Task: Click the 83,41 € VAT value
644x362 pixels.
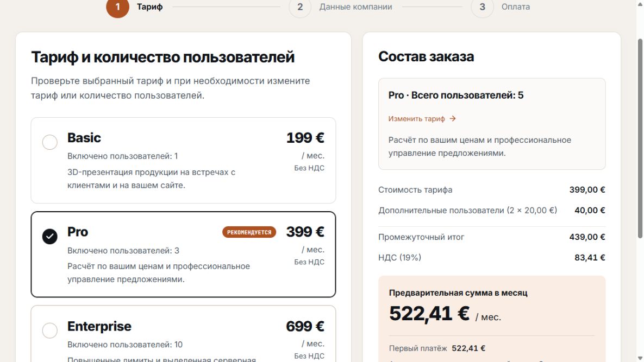Action: pyautogui.click(x=590, y=257)
